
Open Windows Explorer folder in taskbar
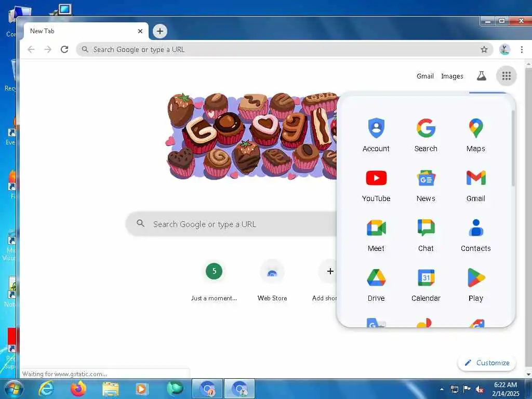pyautogui.click(x=111, y=389)
